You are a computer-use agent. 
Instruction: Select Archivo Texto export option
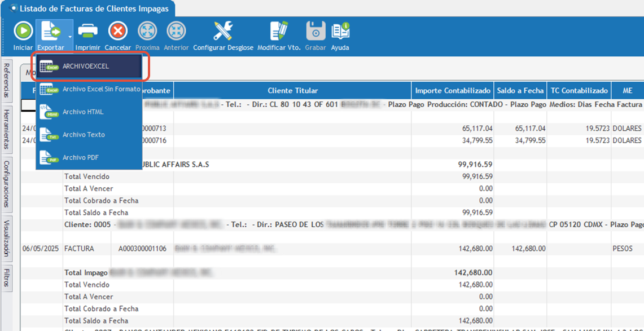(x=89, y=135)
